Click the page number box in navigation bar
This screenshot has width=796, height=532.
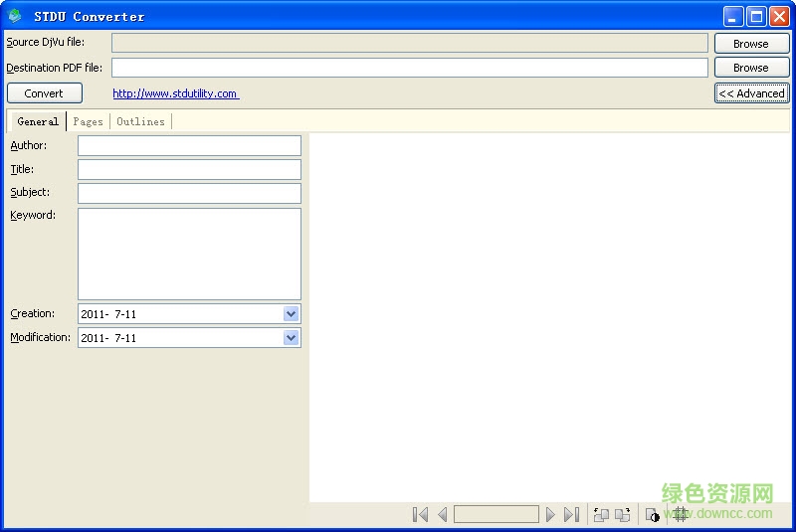pyautogui.click(x=496, y=514)
